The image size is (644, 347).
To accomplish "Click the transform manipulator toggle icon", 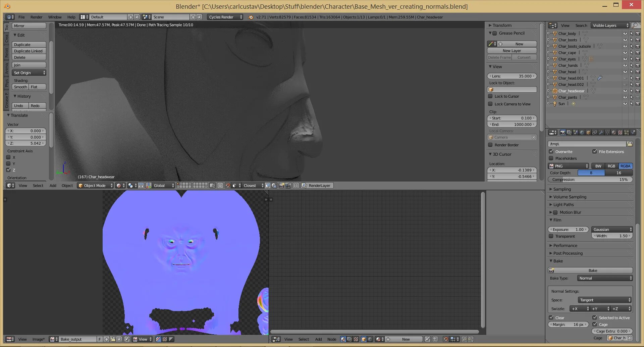I will point(149,186).
